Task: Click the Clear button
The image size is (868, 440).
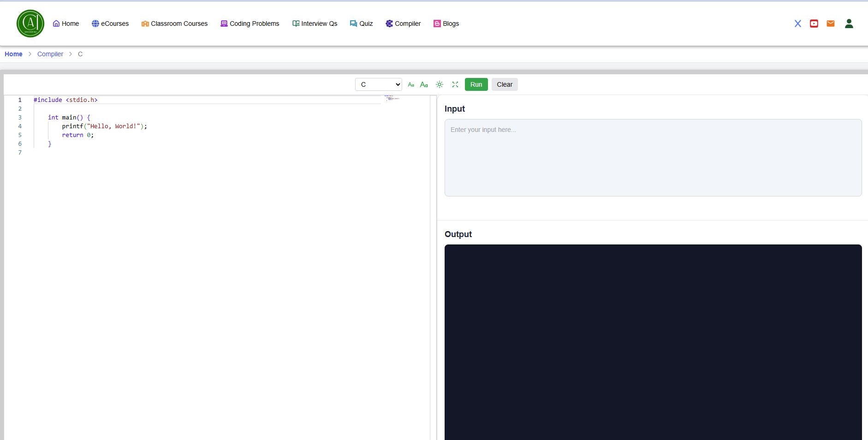Action: click(505, 84)
